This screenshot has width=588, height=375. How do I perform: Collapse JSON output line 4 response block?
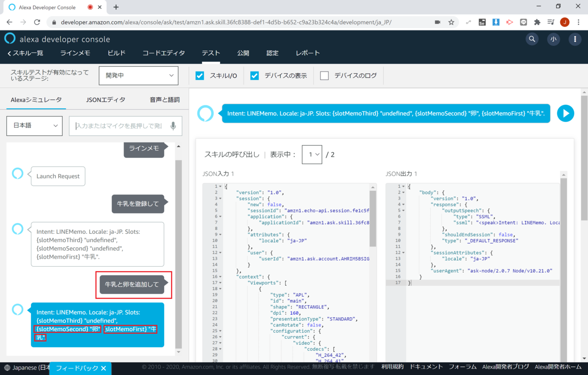[x=404, y=204]
